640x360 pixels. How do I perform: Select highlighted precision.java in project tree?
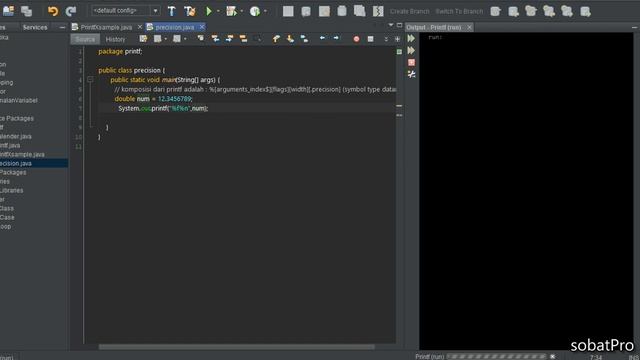click(x=34, y=163)
